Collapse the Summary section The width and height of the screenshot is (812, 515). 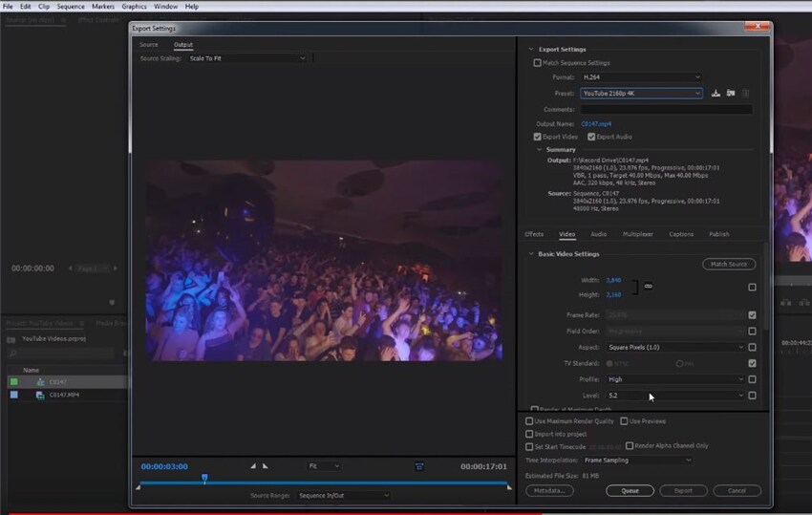[539, 150]
